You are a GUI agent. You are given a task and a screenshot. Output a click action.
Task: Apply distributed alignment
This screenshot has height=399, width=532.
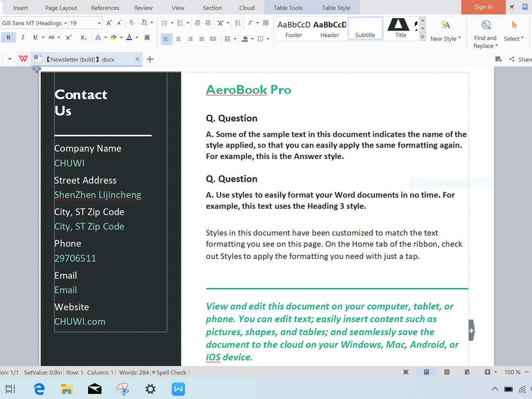click(213, 39)
